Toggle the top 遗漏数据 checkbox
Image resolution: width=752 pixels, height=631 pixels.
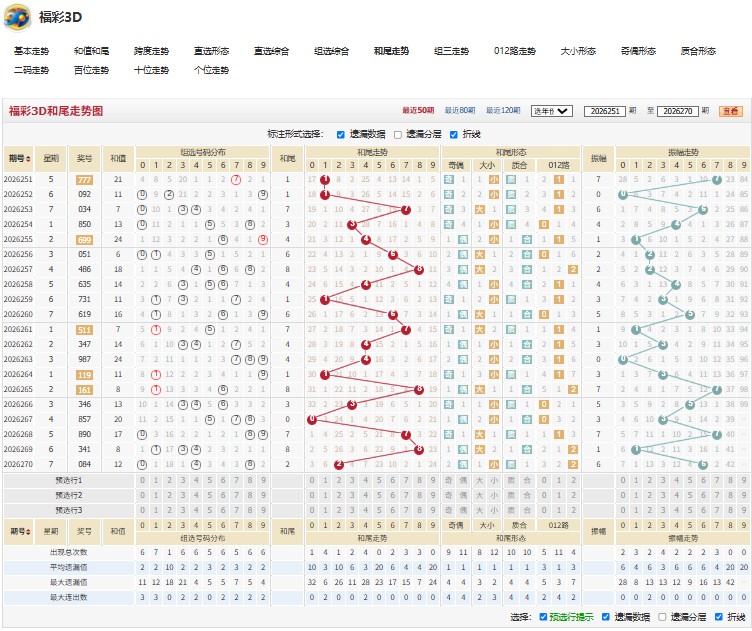pyautogui.click(x=341, y=135)
